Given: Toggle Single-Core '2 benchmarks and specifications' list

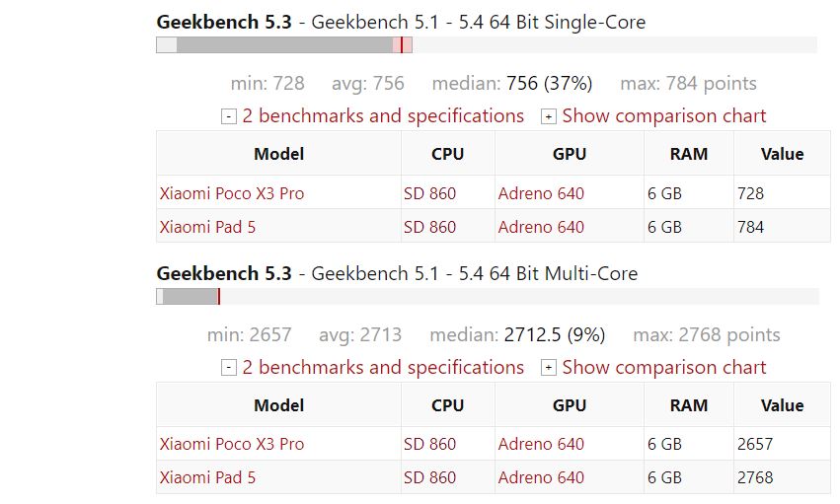Looking at the screenshot, I should pyautogui.click(x=383, y=116).
